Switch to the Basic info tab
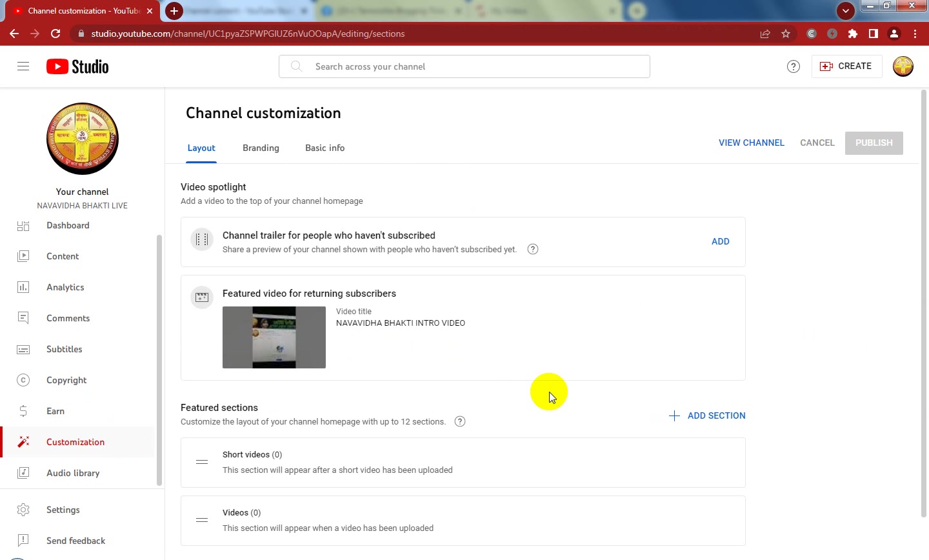Screen dimensions: 929x560 (325, 148)
